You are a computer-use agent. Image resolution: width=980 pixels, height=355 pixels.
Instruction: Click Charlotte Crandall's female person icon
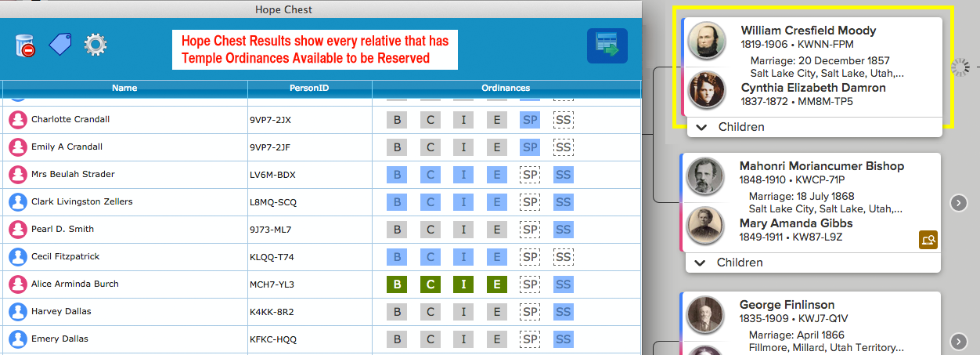17,120
